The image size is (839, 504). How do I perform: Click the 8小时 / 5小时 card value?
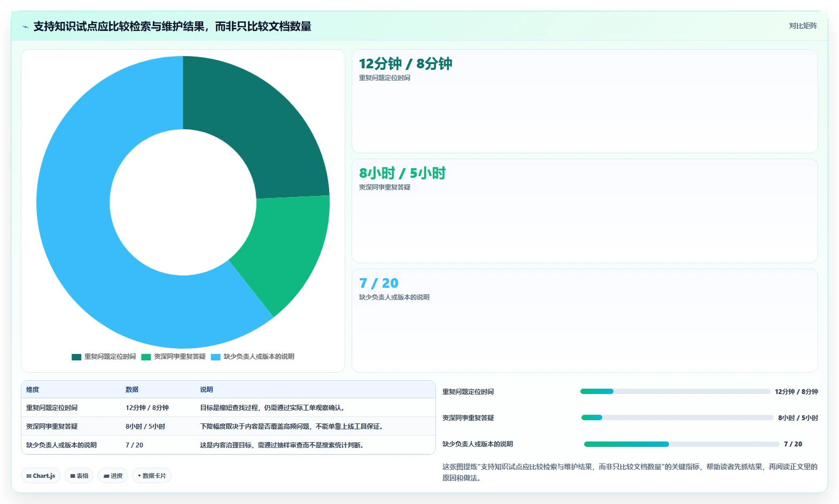(402, 173)
